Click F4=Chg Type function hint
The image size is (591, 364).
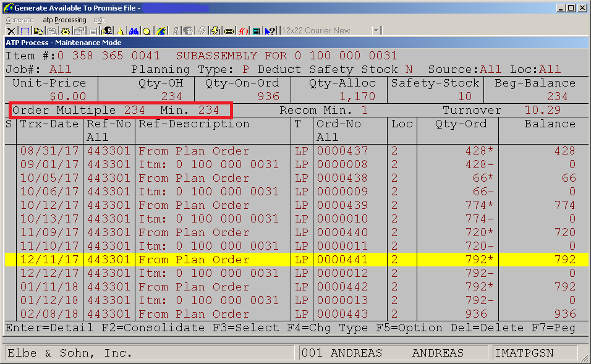(327, 328)
